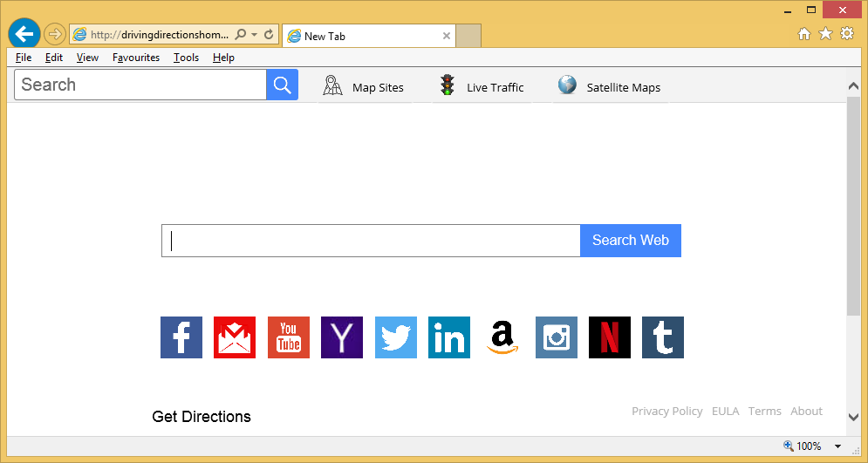
Task: Click the Search Web button
Action: [x=631, y=241]
